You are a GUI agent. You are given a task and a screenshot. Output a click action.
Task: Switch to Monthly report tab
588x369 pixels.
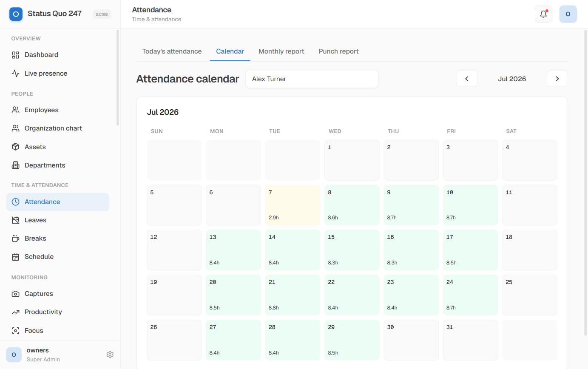(x=281, y=51)
